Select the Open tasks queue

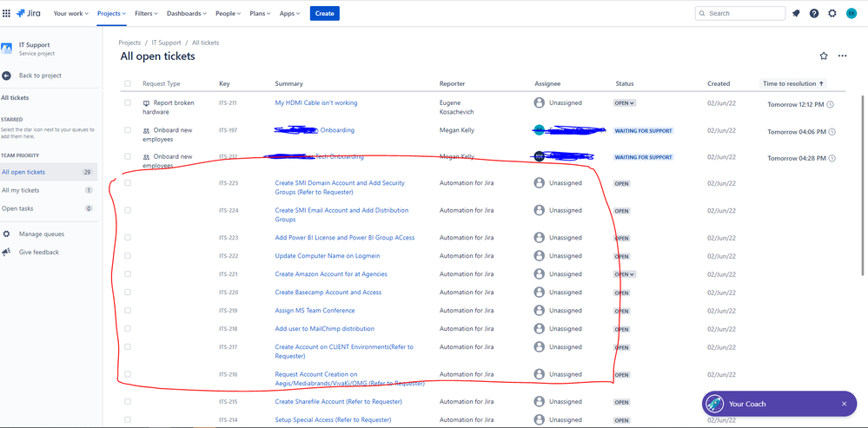click(48, 208)
